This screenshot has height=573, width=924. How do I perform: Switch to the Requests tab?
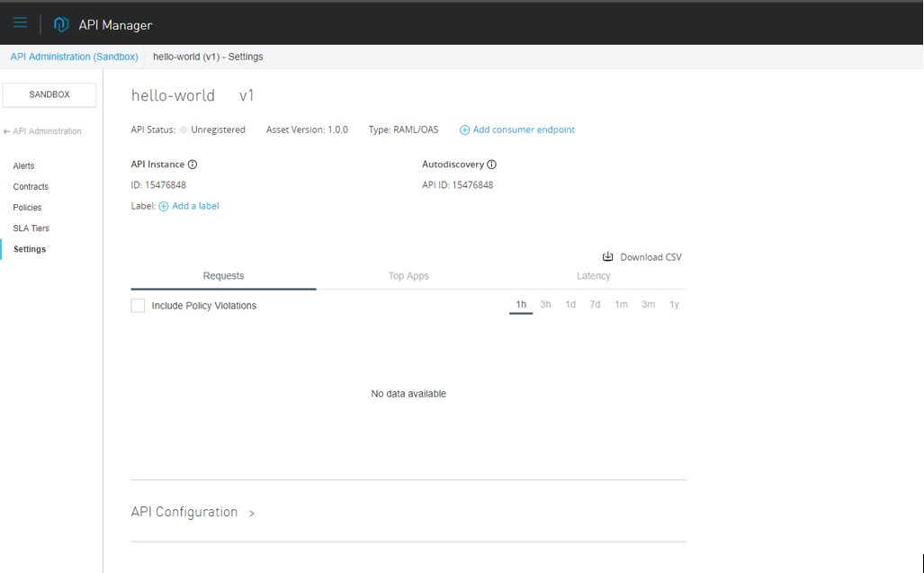point(223,276)
